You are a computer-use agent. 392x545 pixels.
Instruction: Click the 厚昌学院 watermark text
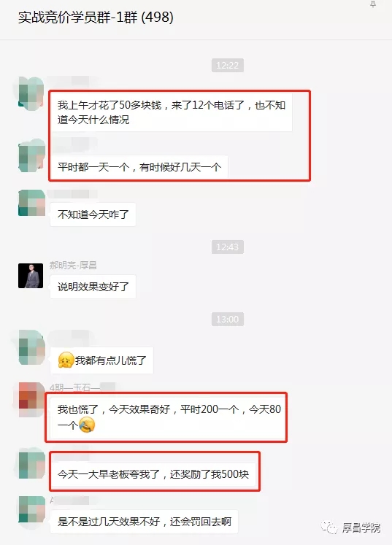[x=361, y=527]
